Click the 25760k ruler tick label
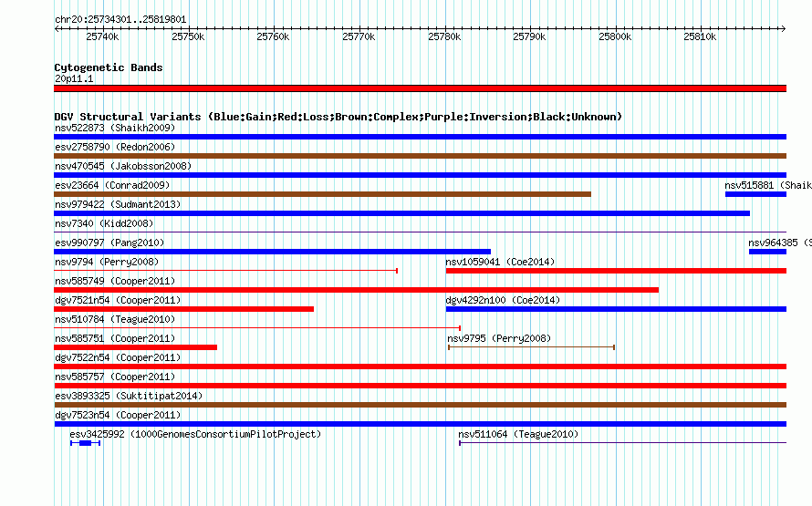This screenshot has height=506, width=812. (273, 37)
